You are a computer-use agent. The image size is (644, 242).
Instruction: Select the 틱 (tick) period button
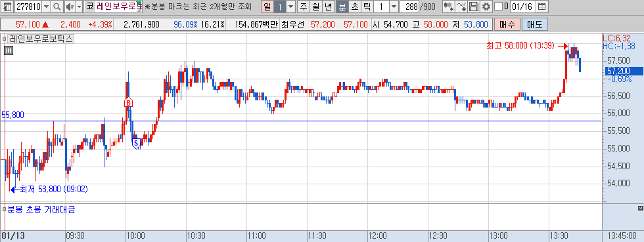(x=367, y=7)
